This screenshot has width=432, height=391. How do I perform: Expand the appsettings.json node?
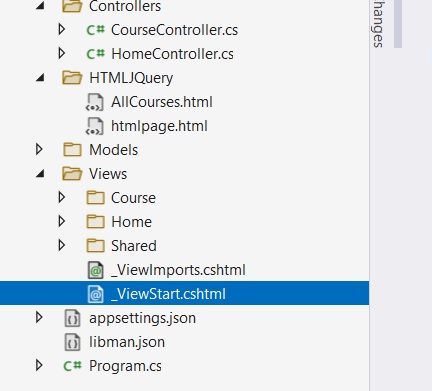pyautogui.click(x=39, y=317)
